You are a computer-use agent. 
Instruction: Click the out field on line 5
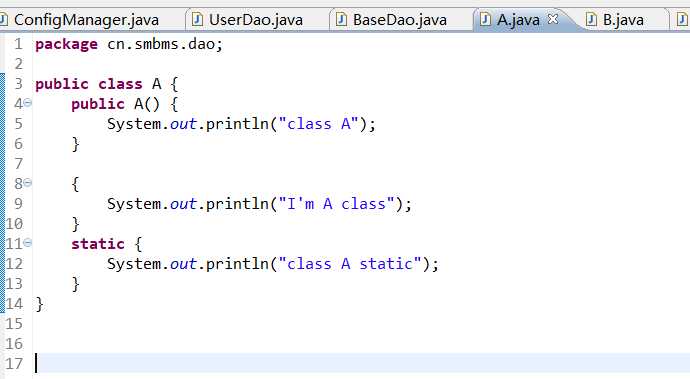tap(183, 124)
